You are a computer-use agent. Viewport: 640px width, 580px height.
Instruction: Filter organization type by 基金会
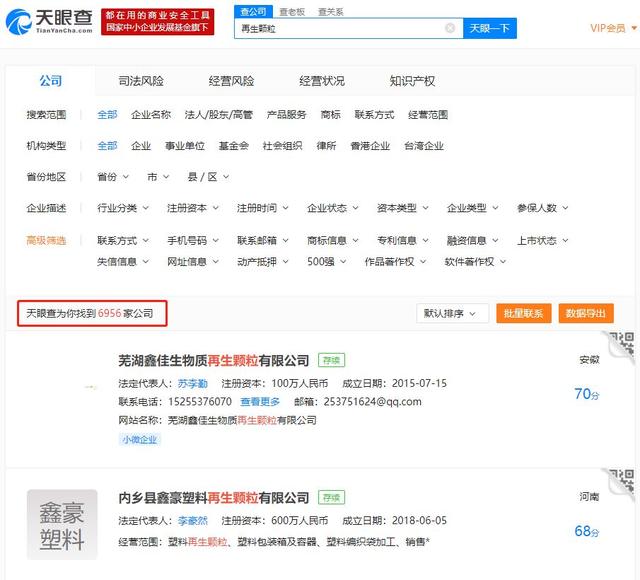234,146
